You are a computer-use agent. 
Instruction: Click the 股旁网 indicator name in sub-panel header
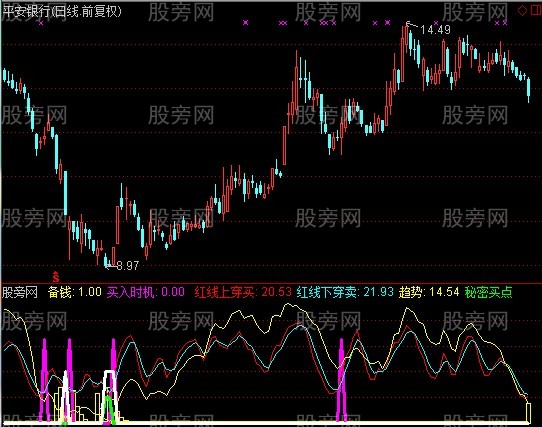pyautogui.click(x=20, y=293)
